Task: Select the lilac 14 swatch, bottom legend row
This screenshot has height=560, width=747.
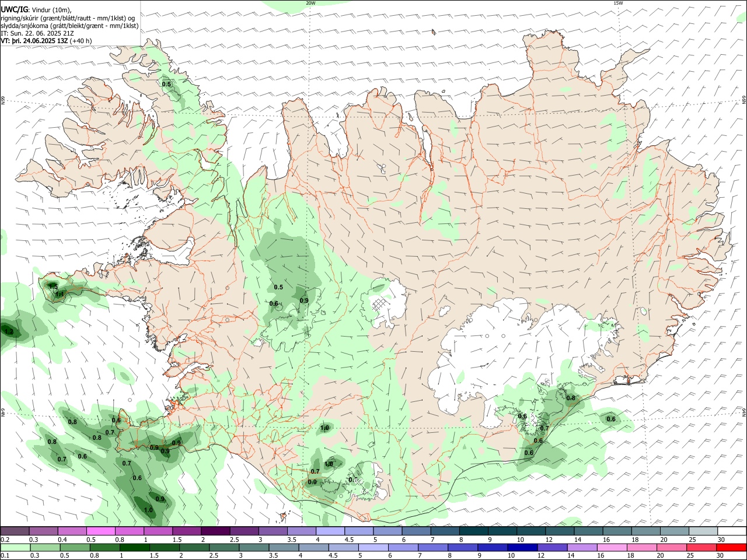Action: click(x=581, y=547)
